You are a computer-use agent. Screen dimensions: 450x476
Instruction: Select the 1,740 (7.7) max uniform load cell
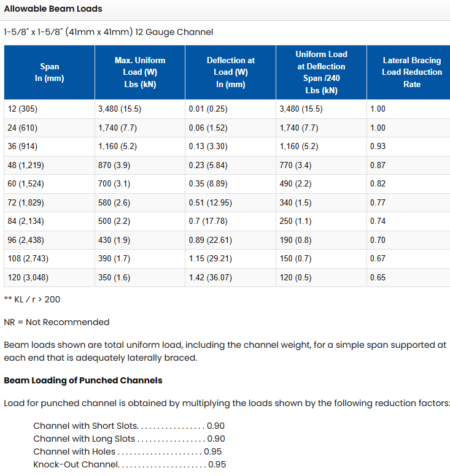pyautogui.click(x=116, y=128)
